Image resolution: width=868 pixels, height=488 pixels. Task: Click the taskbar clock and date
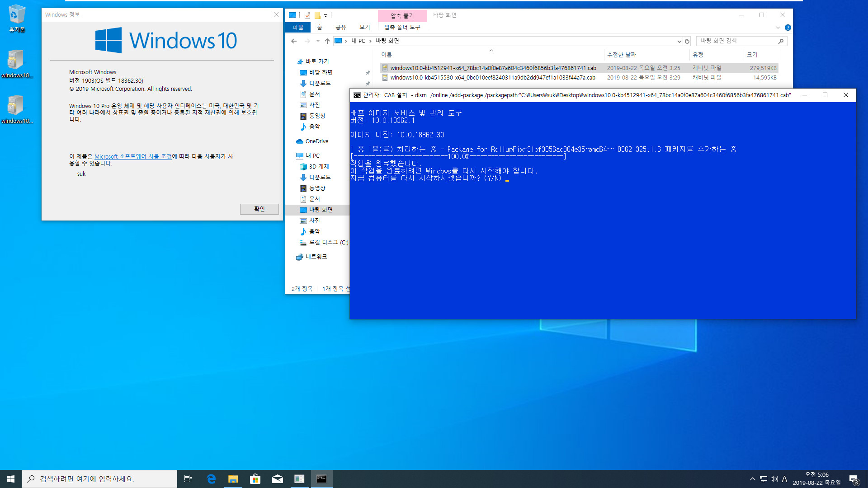tap(816, 479)
